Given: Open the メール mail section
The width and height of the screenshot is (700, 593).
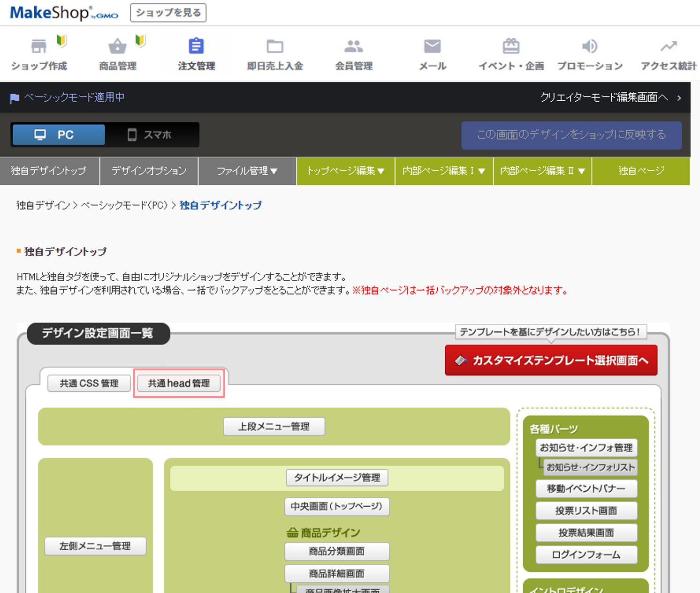Looking at the screenshot, I should (x=432, y=53).
